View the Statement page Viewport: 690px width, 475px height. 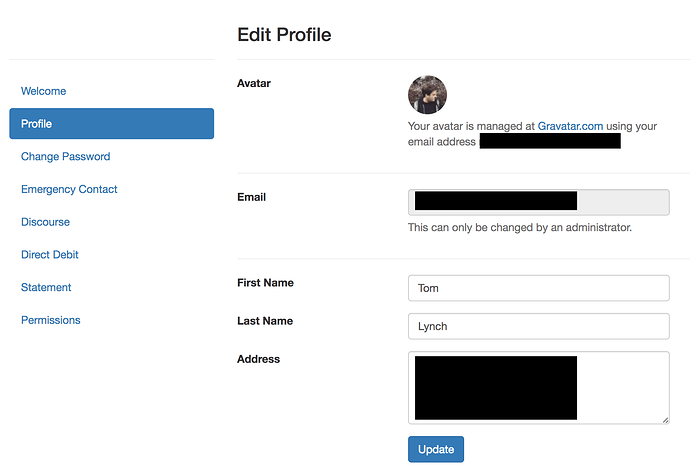click(46, 287)
